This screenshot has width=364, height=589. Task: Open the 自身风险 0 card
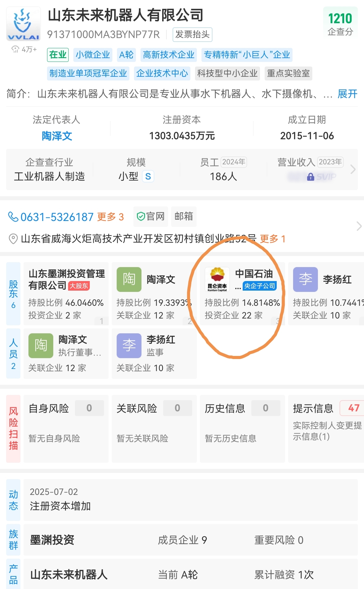point(66,429)
